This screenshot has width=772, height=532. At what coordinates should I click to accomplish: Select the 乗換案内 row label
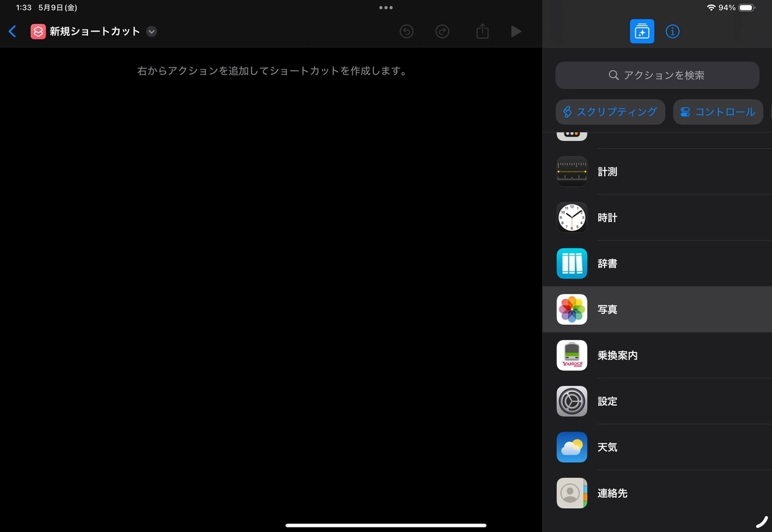coord(618,355)
